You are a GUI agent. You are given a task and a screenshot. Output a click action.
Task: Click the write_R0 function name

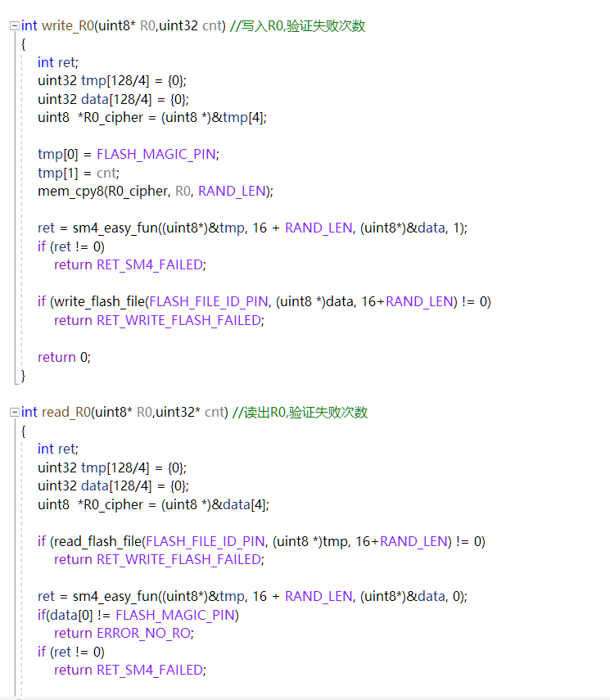pos(68,26)
